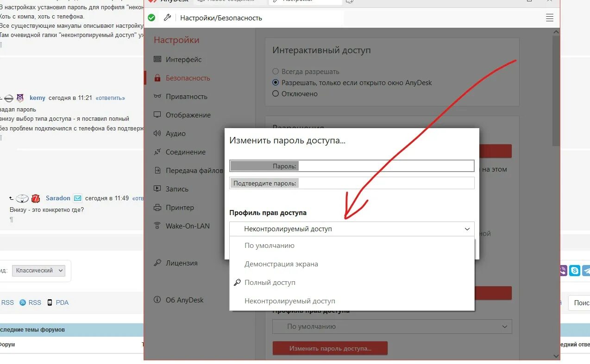Open the Классический view dropdown on the forum
The height and width of the screenshot is (364, 590).
click(38, 271)
